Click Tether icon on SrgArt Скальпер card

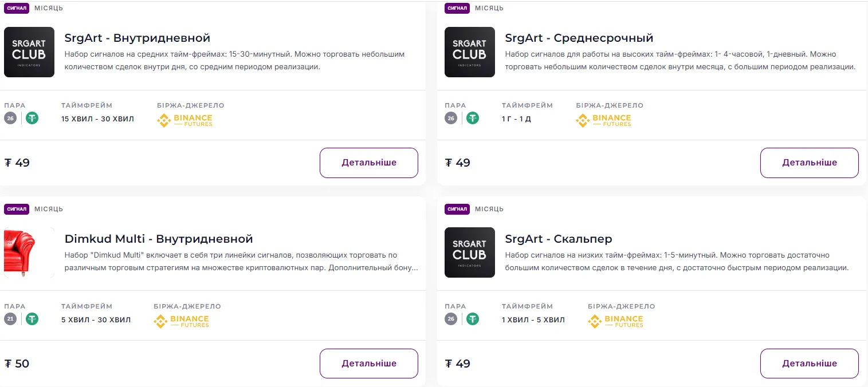pos(473,319)
